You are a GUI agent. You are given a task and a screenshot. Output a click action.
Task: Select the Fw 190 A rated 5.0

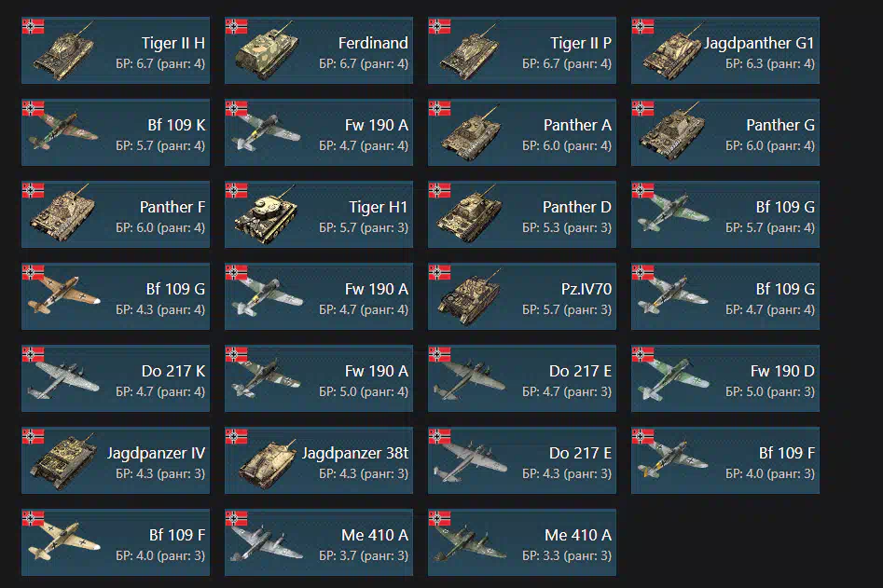pyautogui.click(x=319, y=378)
